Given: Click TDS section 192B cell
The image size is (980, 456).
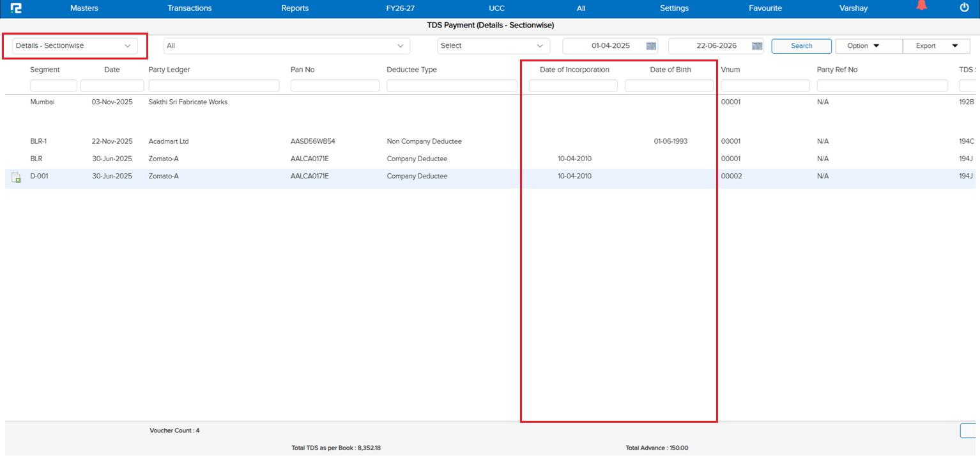Looking at the screenshot, I should pos(967,102).
